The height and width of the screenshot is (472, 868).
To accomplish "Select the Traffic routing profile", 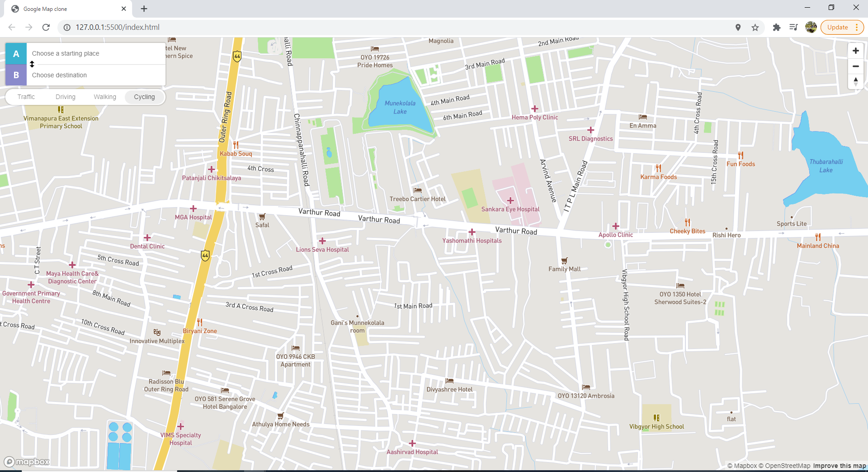I will [26, 97].
